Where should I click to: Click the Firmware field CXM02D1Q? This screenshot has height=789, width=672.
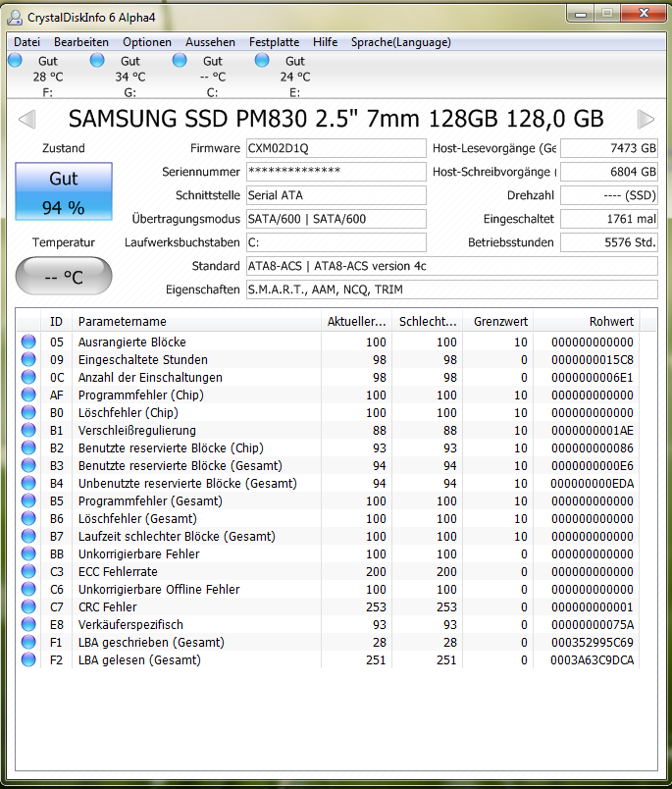tap(336, 148)
